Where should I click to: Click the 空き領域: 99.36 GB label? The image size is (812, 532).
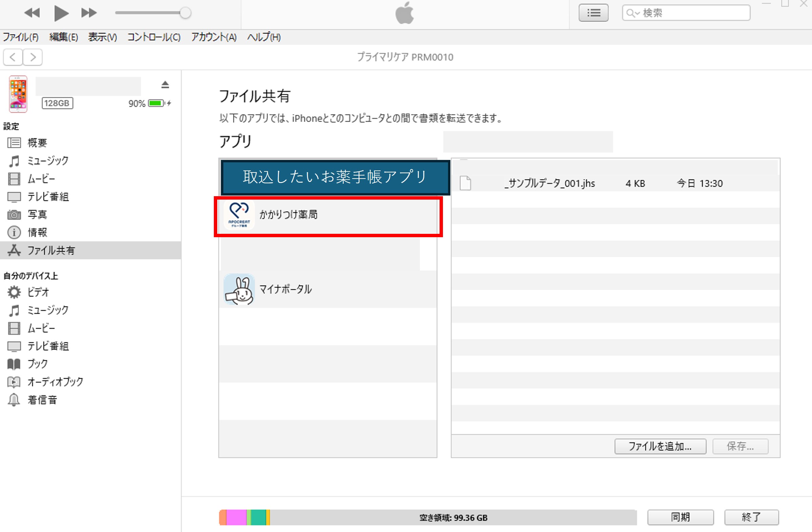click(x=453, y=518)
